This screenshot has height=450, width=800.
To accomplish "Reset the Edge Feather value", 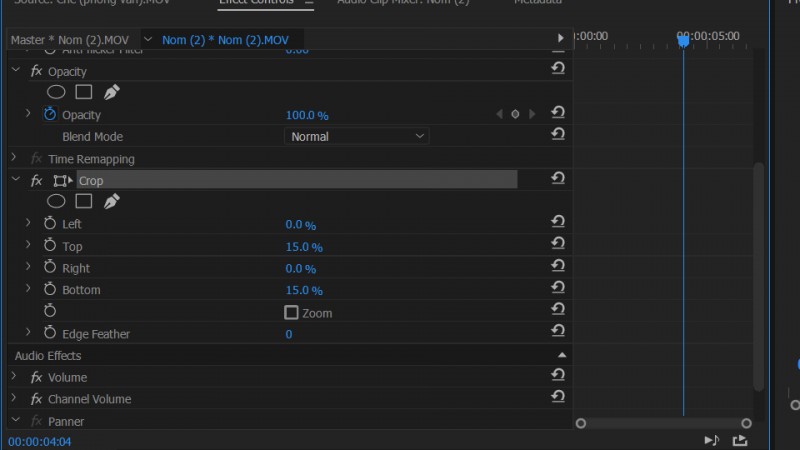I will click(x=558, y=331).
